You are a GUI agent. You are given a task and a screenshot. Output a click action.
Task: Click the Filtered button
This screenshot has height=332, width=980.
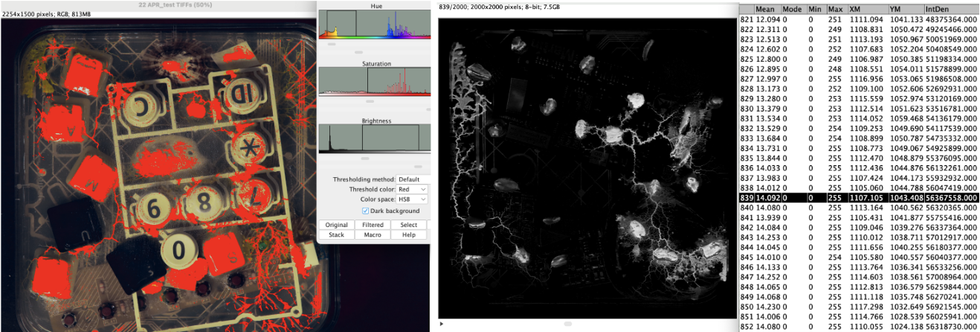pyautogui.click(x=373, y=225)
